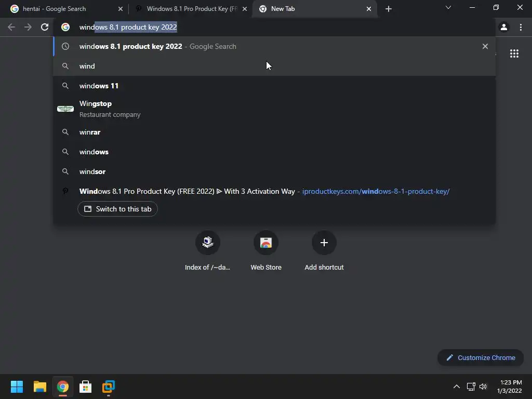Image resolution: width=532 pixels, height=399 pixels.
Task: Open the 'Index of /~da...' shortcut
Action: click(x=208, y=251)
